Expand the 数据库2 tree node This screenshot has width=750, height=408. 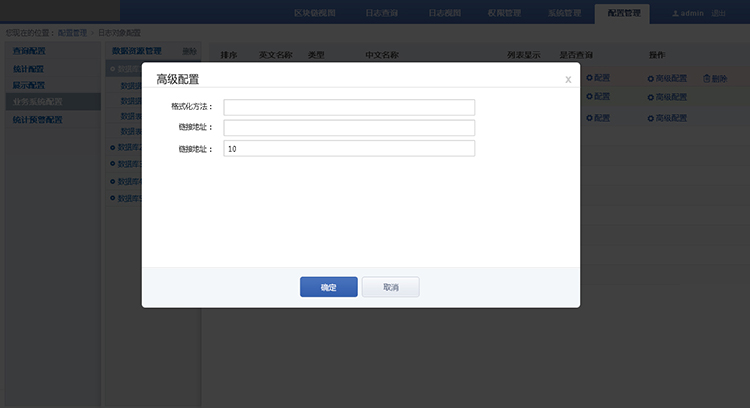[x=126, y=147]
